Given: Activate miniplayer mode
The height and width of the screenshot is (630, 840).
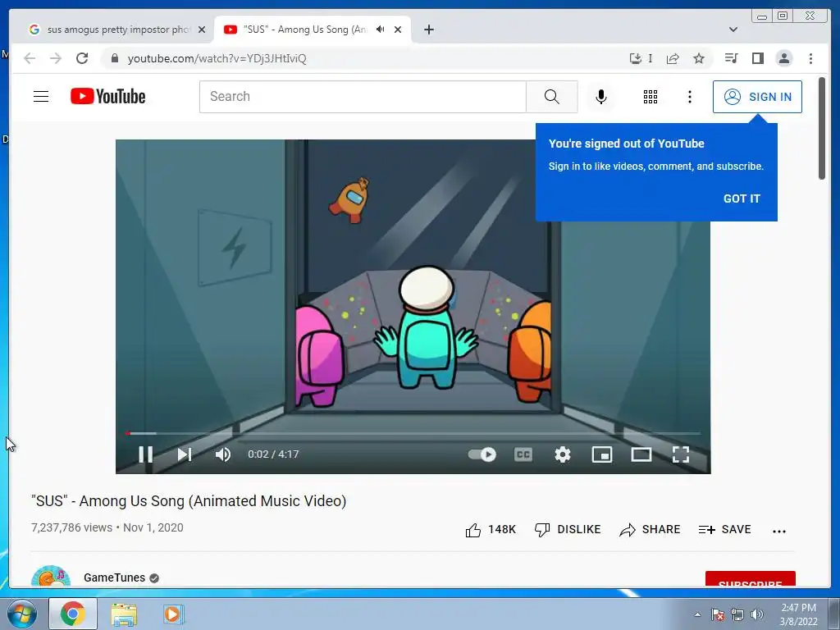Looking at the screenshot, I should click(x=601, y=454).
